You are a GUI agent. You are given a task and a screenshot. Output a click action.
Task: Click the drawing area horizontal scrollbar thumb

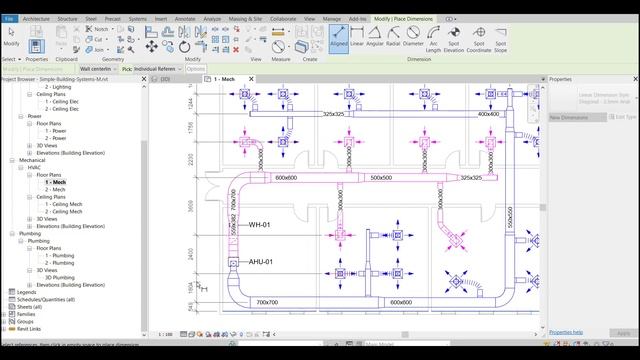405,334
